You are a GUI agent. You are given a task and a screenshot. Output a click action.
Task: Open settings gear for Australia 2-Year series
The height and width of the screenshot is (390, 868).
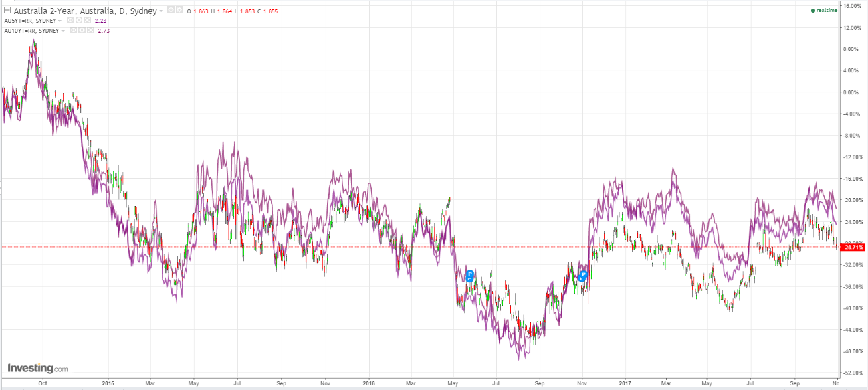pos(179,11)
